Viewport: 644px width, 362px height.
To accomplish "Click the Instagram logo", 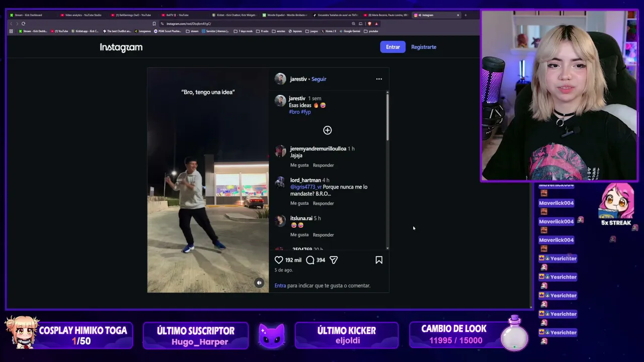I will click(x=121, y=47).
